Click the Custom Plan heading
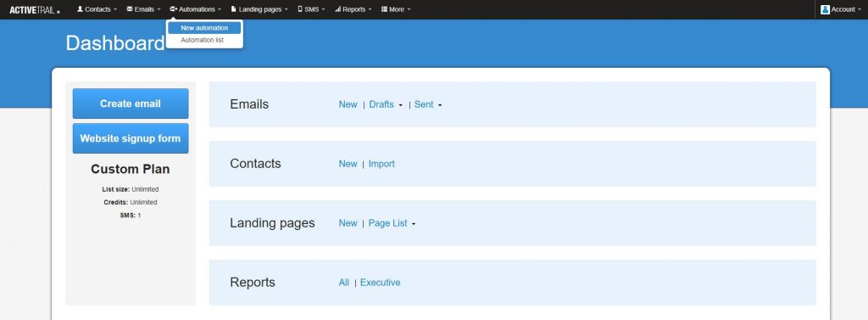Viewport: 868px width, 320px height. [x=131, y=169]
